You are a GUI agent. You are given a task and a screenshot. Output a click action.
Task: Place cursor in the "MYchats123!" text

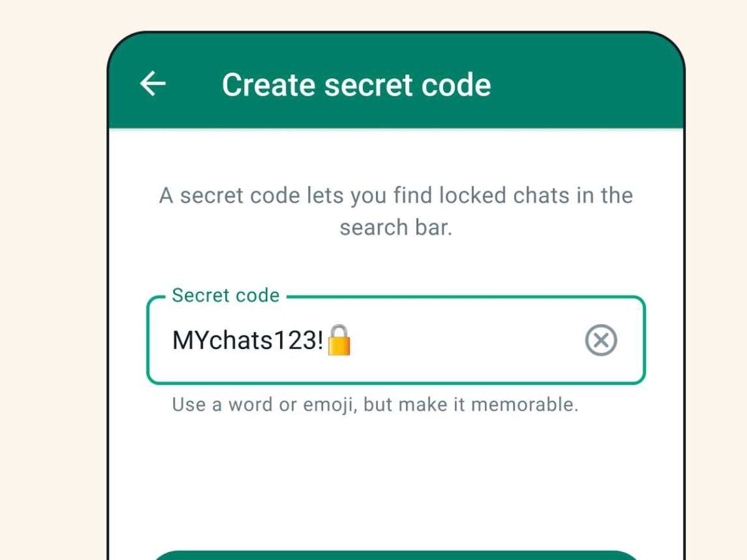[x=248, y=340]
